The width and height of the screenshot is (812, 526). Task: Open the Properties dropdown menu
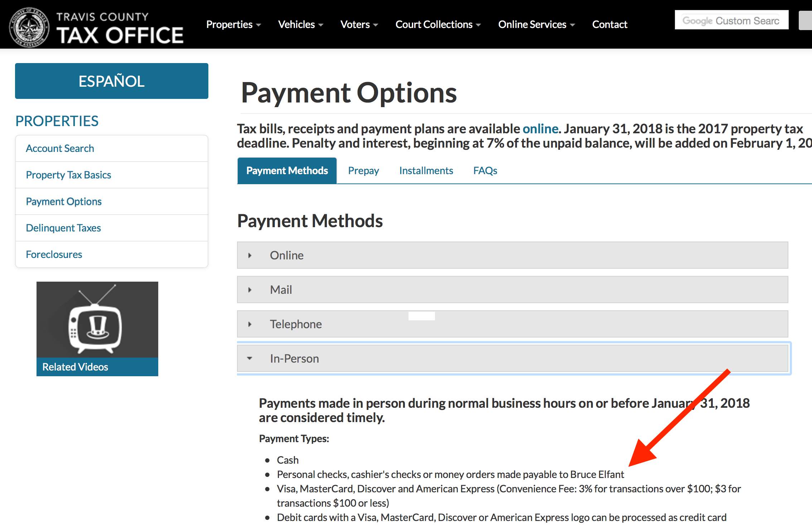click(233, 24)
